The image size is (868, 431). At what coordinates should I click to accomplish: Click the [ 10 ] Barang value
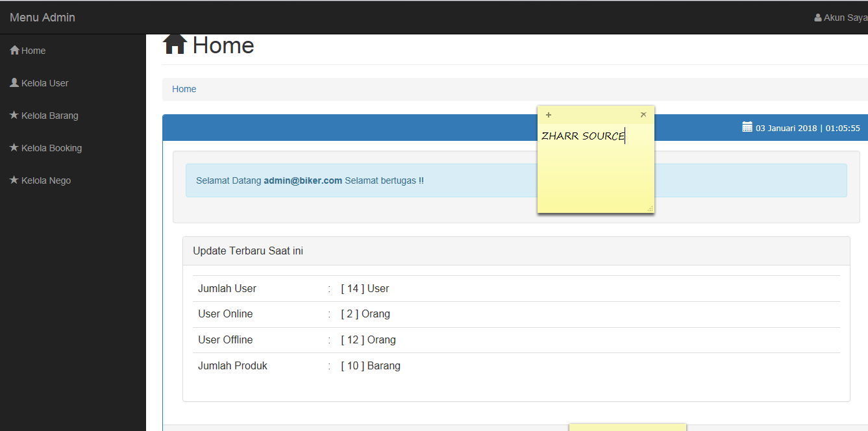coord(371,365)
